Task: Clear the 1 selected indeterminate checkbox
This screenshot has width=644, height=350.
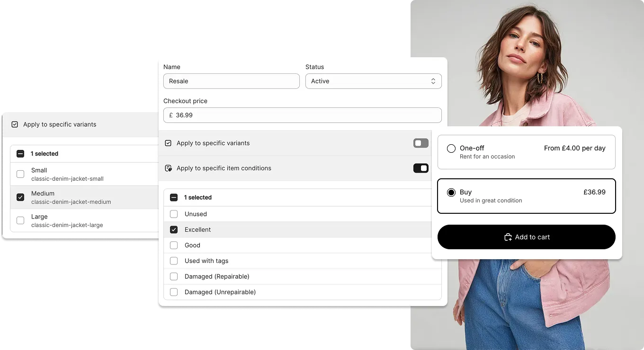Action: coord(174,197)
